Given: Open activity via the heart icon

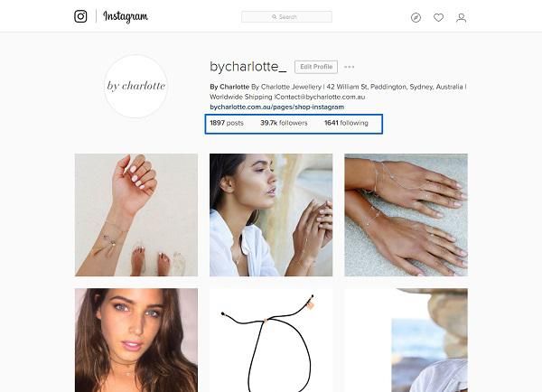Looking at the screenshot, I should (438, 17).
